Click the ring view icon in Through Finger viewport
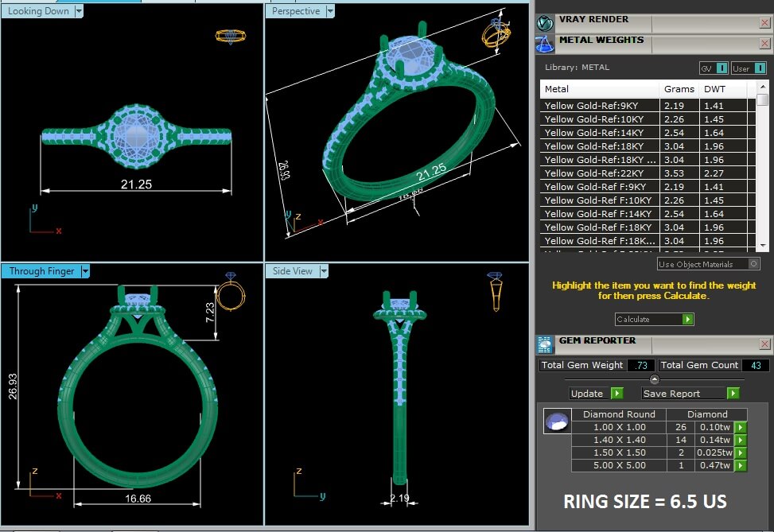Screen dimensions: 774x532 pyautogui.click(x=231, y=293)
